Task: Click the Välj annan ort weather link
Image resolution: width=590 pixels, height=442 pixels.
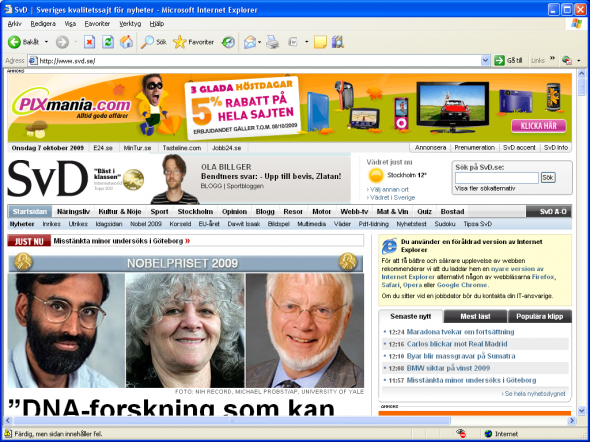Action: [389, 189]
